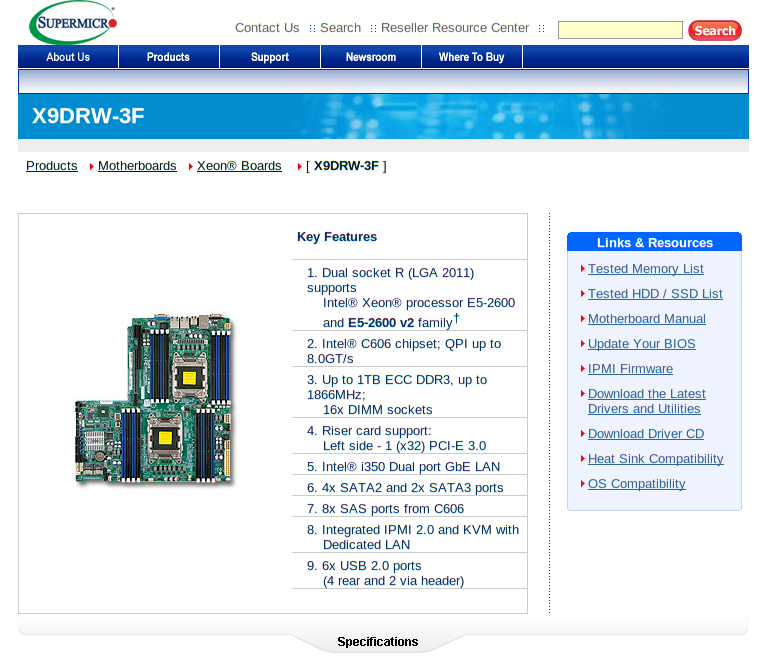Screen dimensions: 770x658
Task: Open the About Us menu
Action: 68,57
